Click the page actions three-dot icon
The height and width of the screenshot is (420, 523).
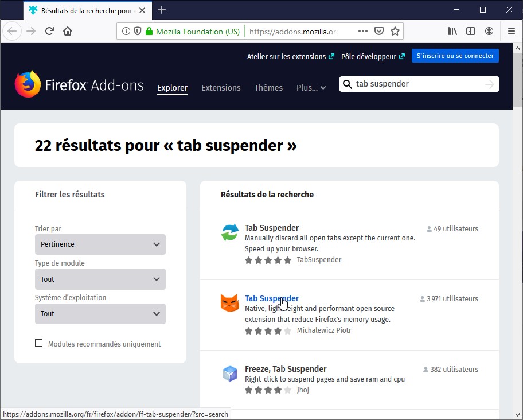(363, 31)
